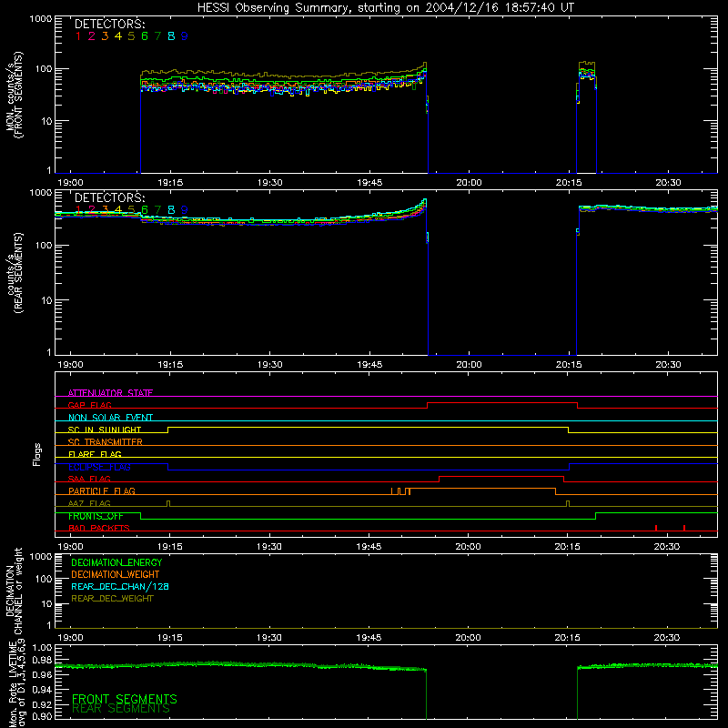
Task: Click the REAR SEGMENTS livetime label
Action: point(121,709)
